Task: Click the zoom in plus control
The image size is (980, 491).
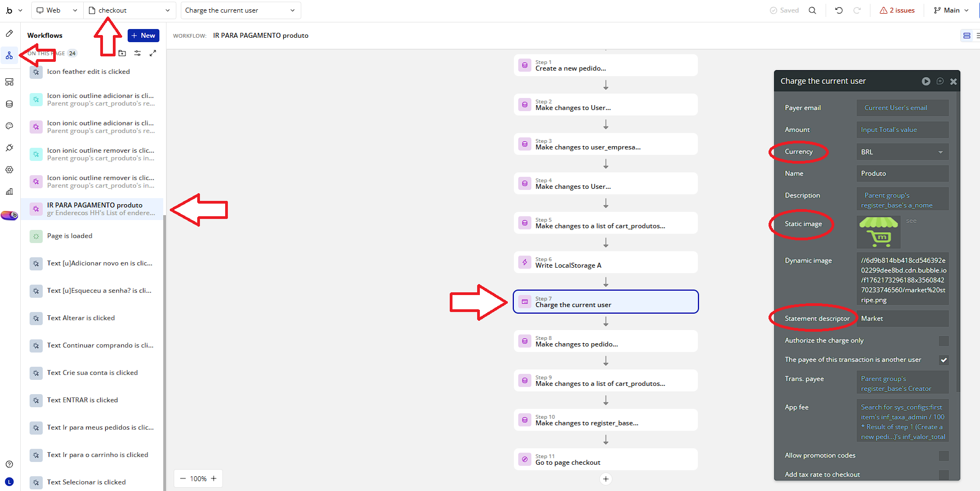Action: pyautogui.click(x=214, y=478)
